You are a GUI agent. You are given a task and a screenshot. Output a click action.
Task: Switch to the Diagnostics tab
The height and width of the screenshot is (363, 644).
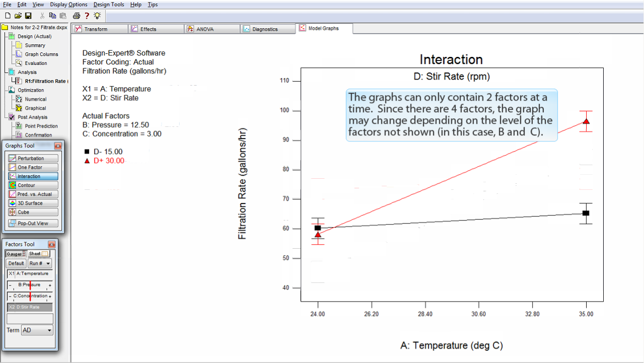click(269, 29)
